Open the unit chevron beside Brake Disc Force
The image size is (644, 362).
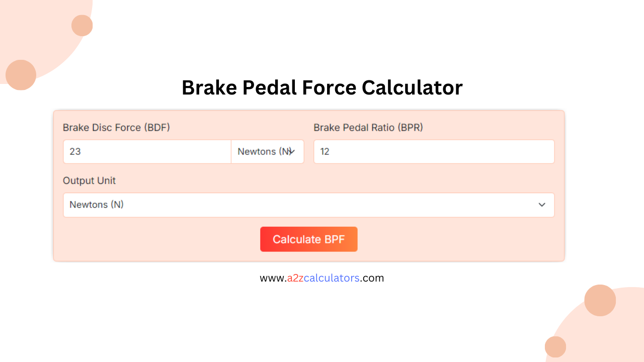point(292,151)
